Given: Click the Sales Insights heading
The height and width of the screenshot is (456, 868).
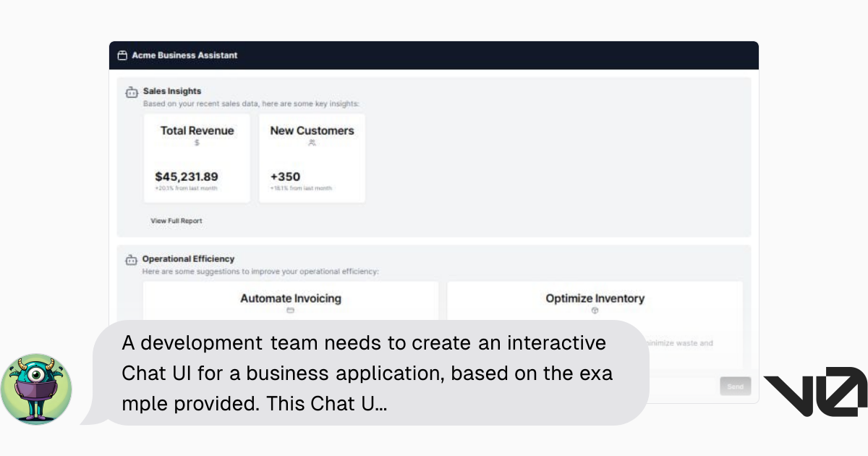Looking at the screenshot, I should pyautogui.click(x=172, y=91).
